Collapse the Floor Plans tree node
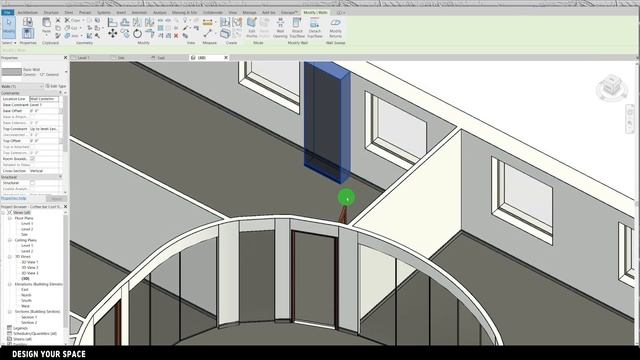The width and height of the screenshot is (640, 360). (10, 218)
